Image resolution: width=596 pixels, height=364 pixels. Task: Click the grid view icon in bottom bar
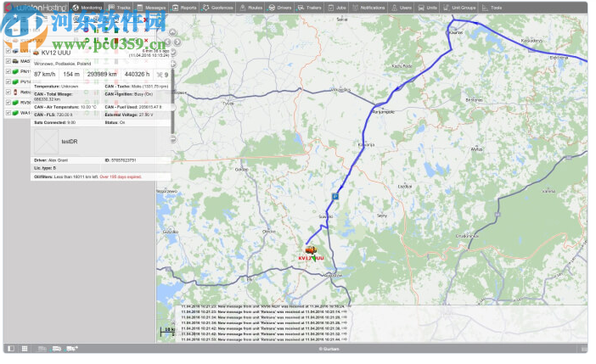pos(25,348)
